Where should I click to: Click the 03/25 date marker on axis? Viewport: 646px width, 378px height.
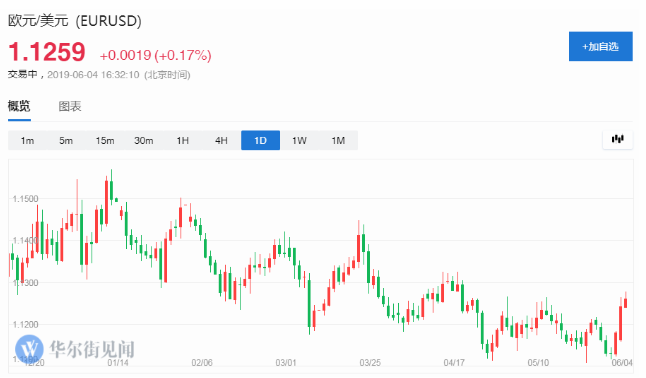click(370, 363)
